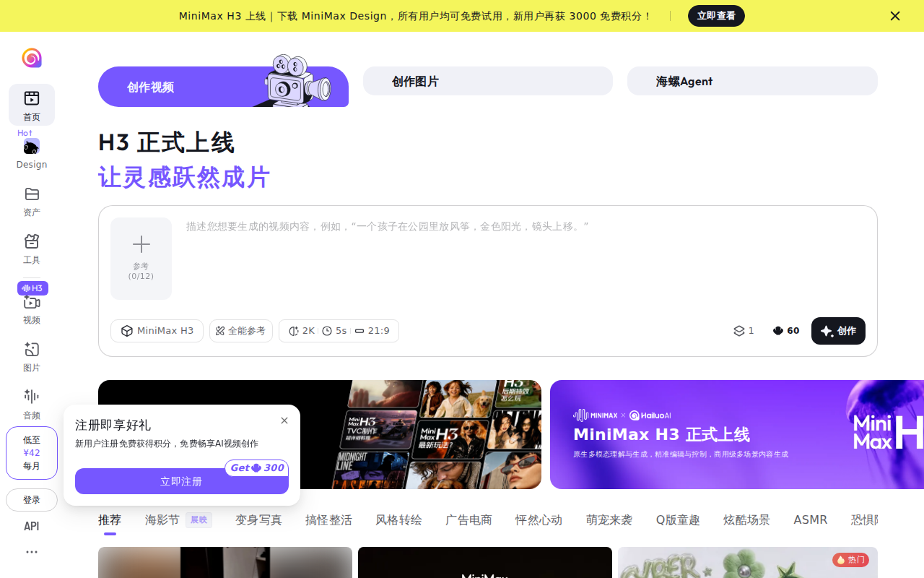Switch to the 变身写真 category tab
The height and width of the screenshot is (578, 924).
pos(258,520)
